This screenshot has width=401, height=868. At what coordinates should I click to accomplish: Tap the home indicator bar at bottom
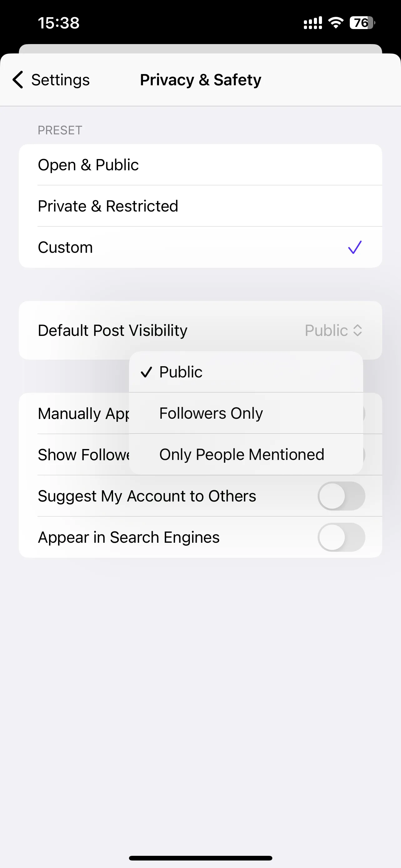click(x=200, y=858)
